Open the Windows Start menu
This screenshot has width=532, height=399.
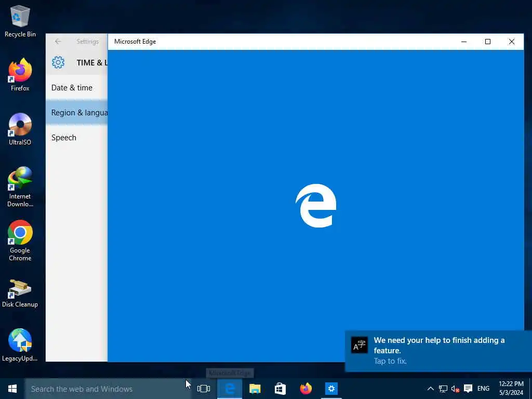pyautogui.click(x=12, y=389)
